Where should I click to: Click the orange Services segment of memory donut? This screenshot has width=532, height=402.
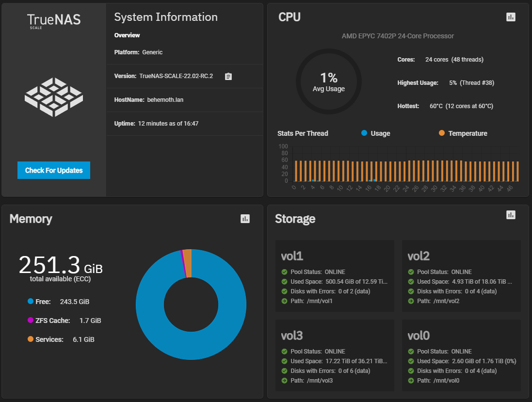click(187, 263)
